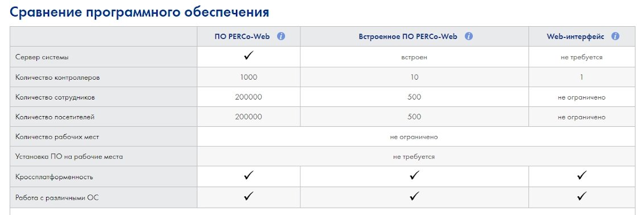Select the ПО PERCo-Web column header
The height and width of the screenshot is (215, 644).
pyautogui.click(x=242, y=36)
